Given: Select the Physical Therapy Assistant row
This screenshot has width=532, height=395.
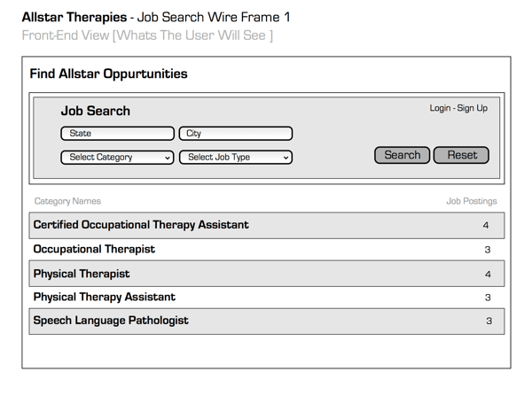Looking at the screenshot, I should pyautogui.click(x=104, y=298).
